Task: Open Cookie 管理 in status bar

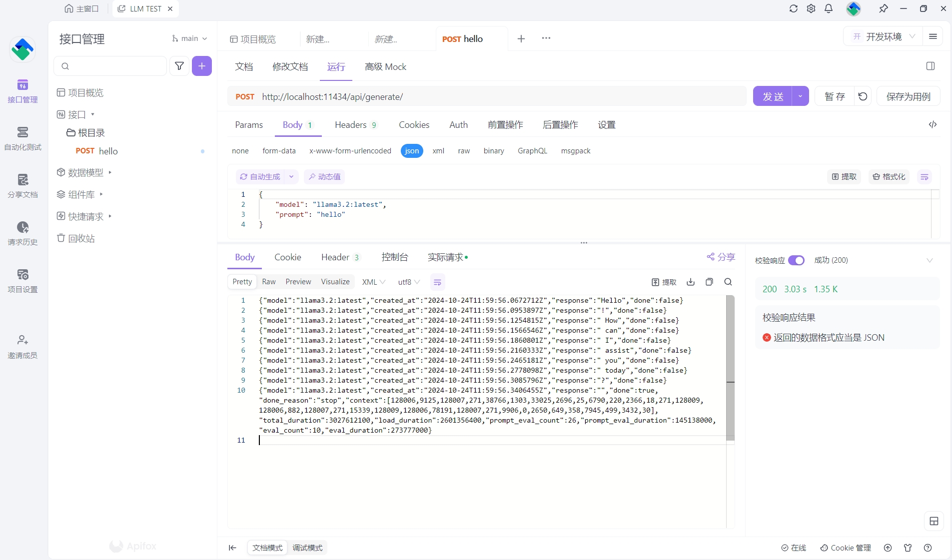Action: pyautogui.click(x=846, y=548)
